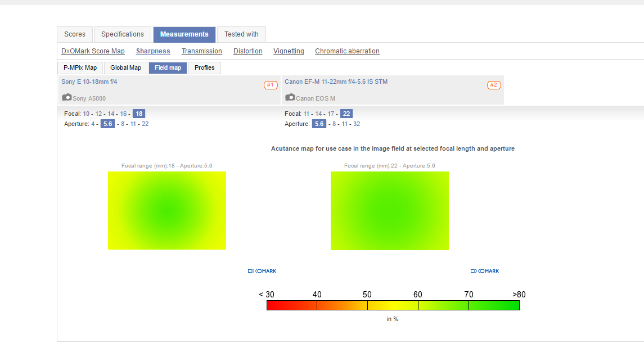The image size is (644, 357).
Task: View the Chromatic aberration measurement
Action: click(x=347, y=51)
